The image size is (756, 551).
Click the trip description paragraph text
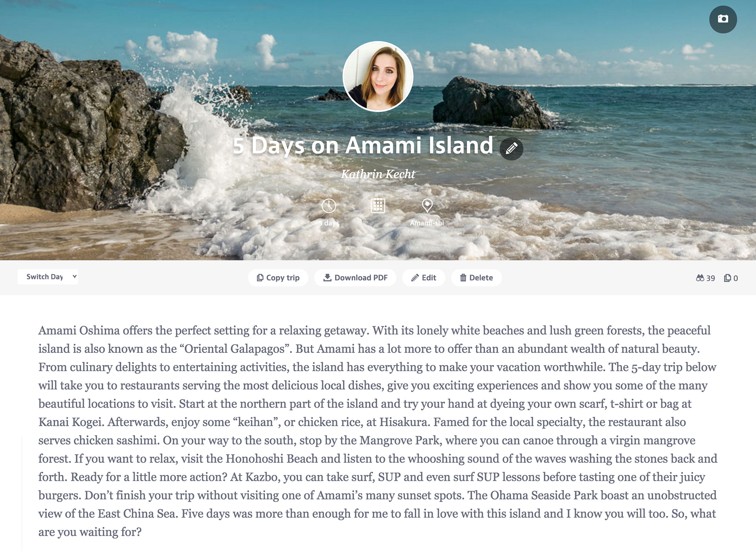[378, 431]
